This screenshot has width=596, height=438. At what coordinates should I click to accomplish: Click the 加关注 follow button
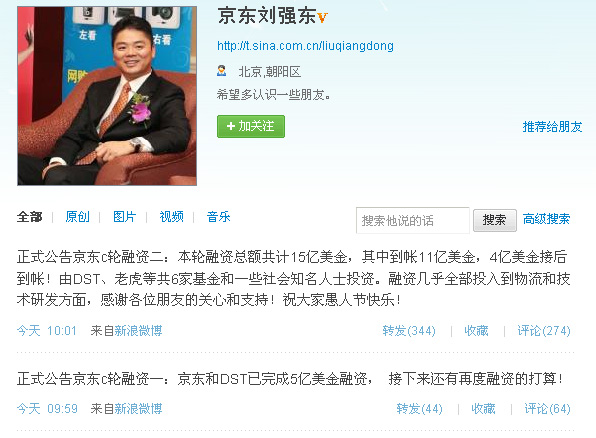251,126
